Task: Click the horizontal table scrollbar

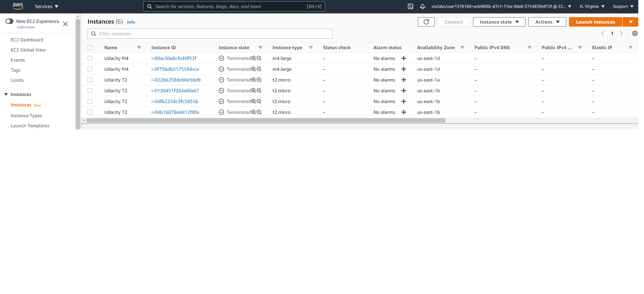Action: click(266, 120)
